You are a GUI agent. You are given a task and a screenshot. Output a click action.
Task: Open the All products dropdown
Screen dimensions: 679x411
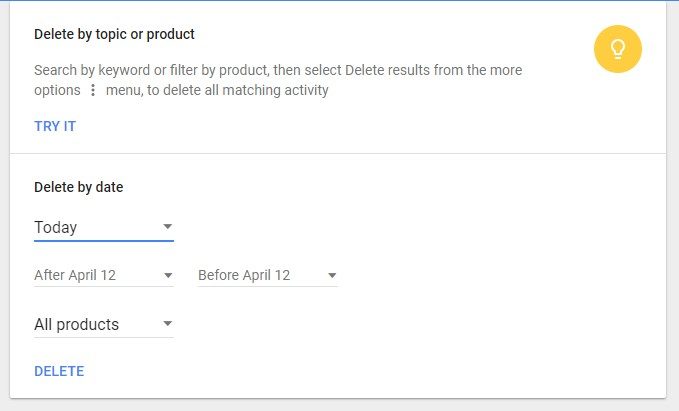pyautogui.click(x=104, y=324)
